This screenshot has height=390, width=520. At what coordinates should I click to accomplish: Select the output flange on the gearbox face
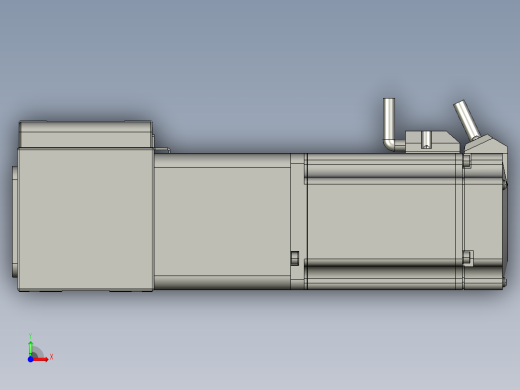point(15,222)
